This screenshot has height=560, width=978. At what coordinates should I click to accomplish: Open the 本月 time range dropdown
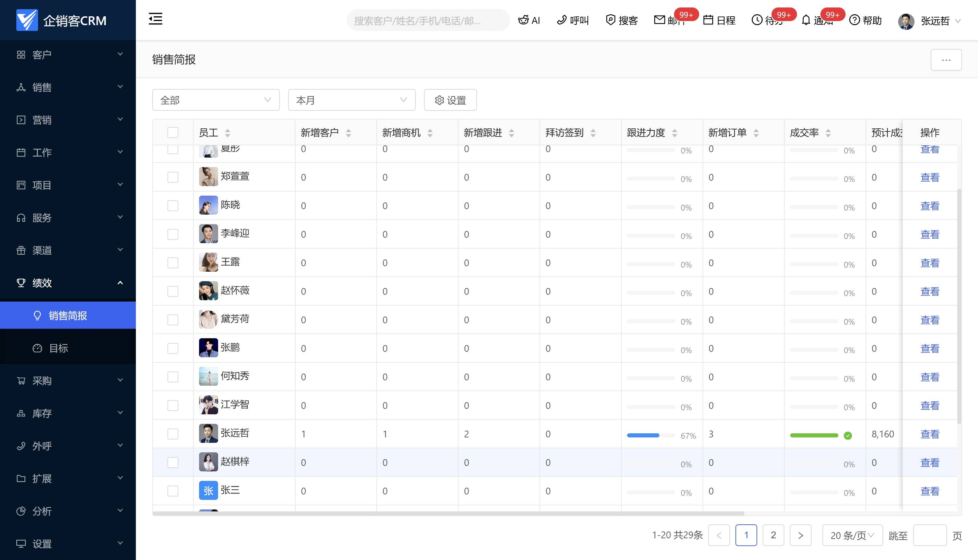click(x=351, y=100)
